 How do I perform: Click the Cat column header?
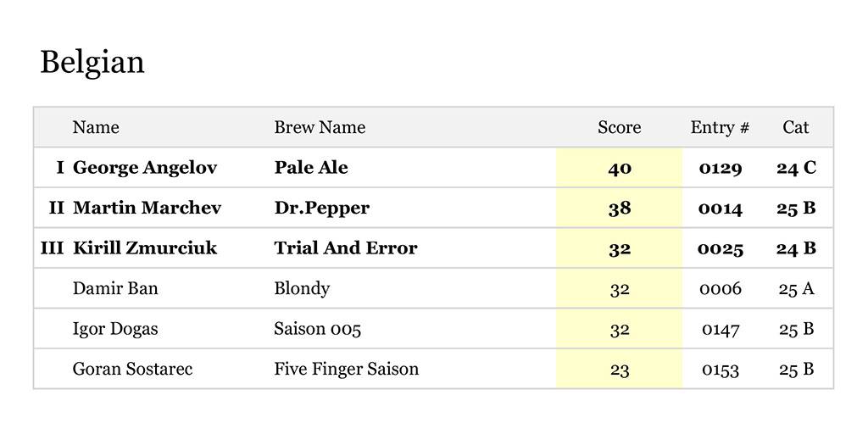795,127
